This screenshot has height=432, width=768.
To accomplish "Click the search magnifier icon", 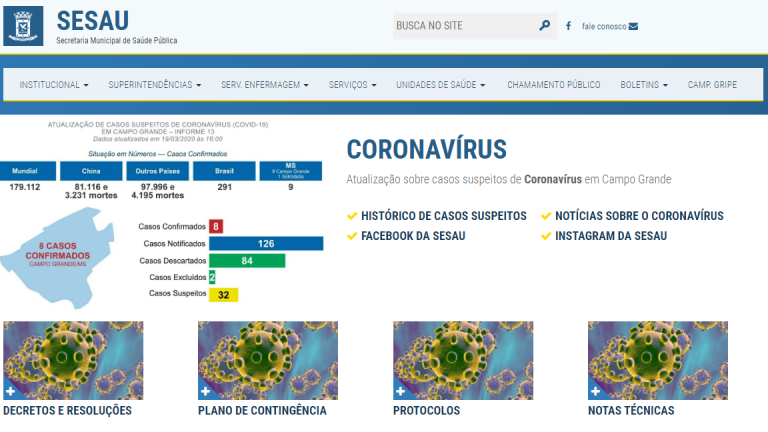I will [544, 25].
